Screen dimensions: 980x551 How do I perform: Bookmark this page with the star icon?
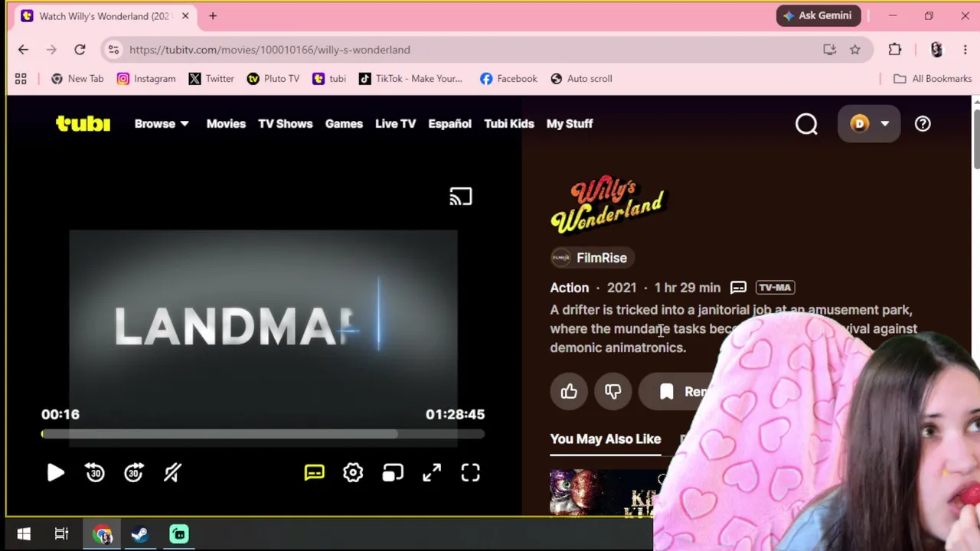coord(855,50)
